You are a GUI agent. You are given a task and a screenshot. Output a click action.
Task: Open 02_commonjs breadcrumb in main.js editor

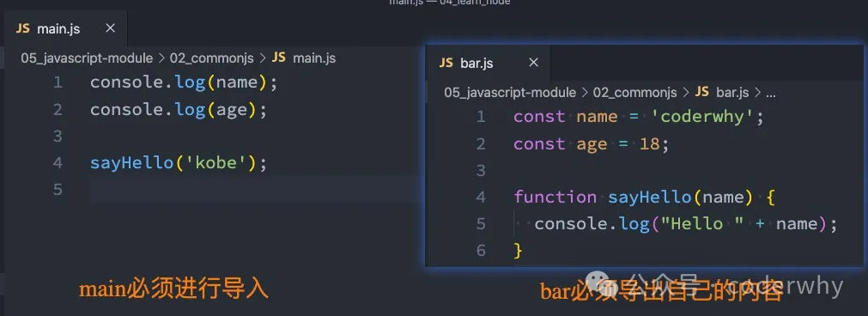click(x=211, y=58)
